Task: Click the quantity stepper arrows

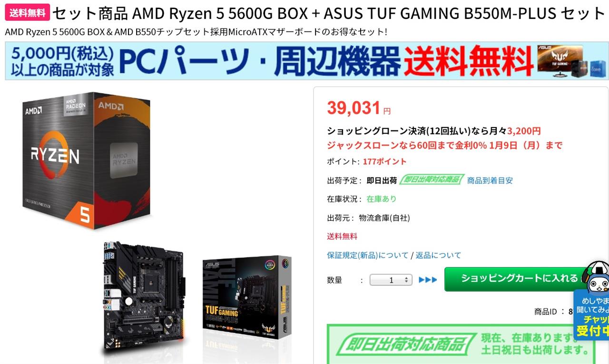Action: 407,280
